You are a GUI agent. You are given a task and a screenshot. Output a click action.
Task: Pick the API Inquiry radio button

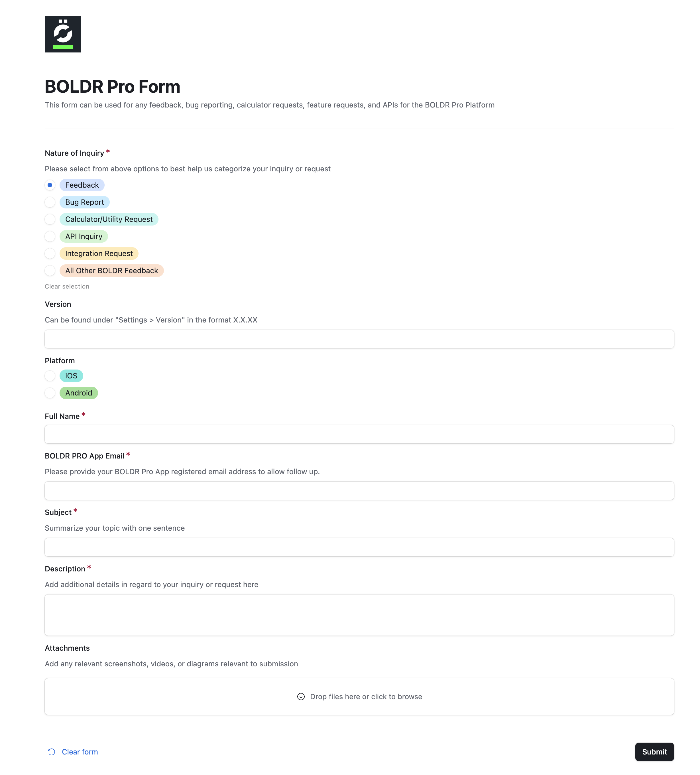(50, 236)
